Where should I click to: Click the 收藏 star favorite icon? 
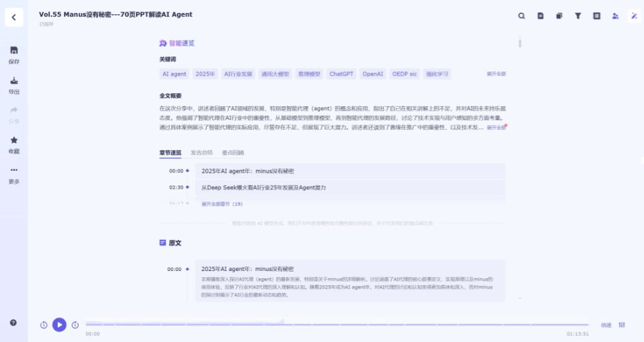(x=14, y=140)
